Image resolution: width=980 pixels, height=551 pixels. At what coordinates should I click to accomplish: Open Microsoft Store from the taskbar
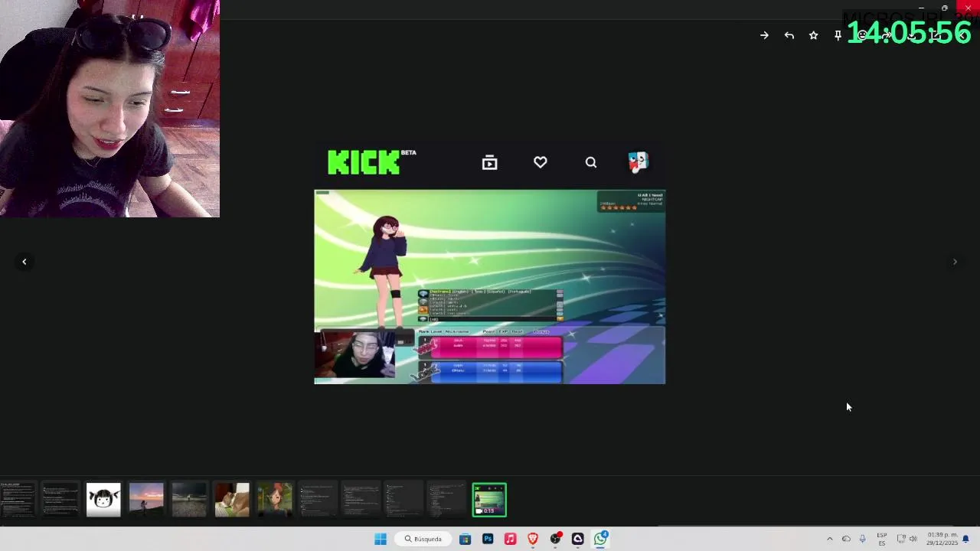point(465,539)
